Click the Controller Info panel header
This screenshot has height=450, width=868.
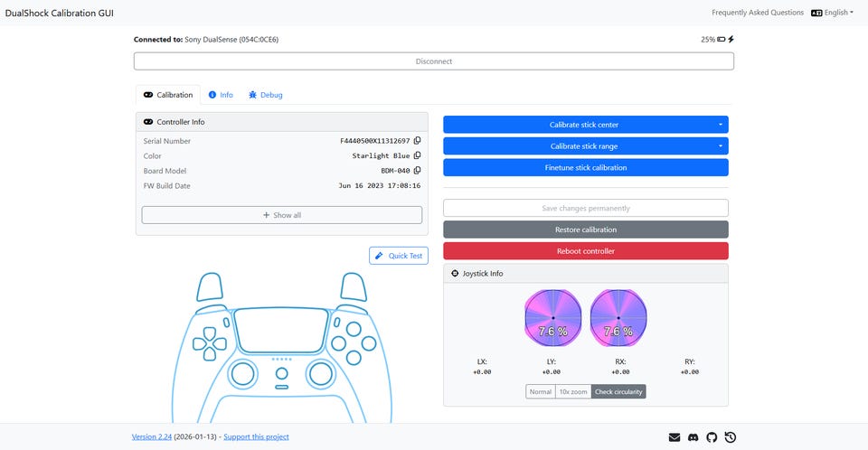click(282, 122)
